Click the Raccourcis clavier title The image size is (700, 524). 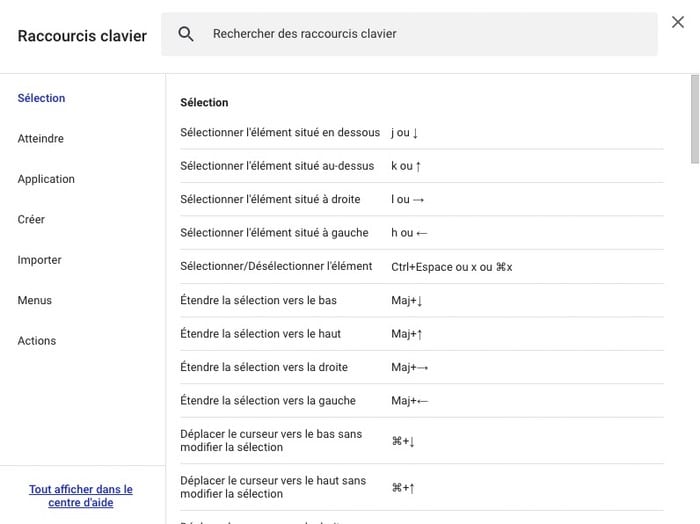(82, 36)
